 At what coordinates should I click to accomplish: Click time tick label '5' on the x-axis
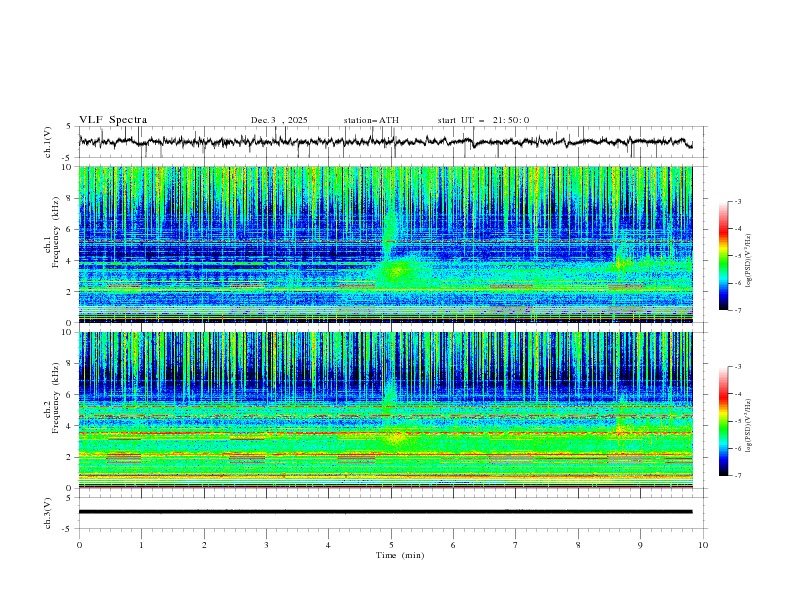click(391, 545)
